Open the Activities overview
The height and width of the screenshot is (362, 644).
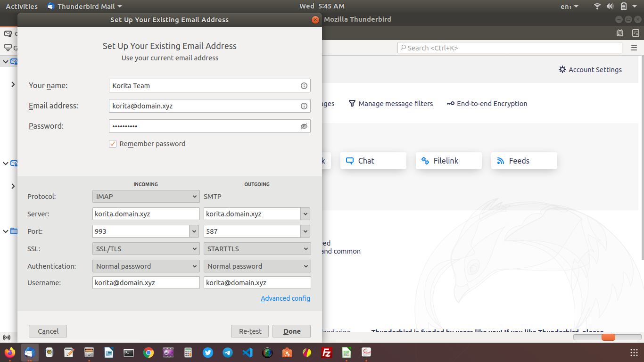22,6
